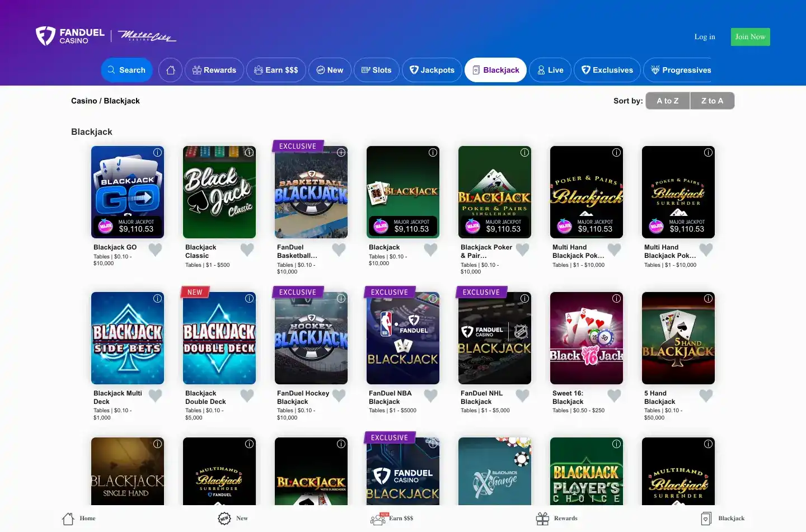Image resolution: width=806 pixels, height=532 pixels.
Task: Favorite Sweet 16: Blackjack
Action: click(x=614, y=396)
